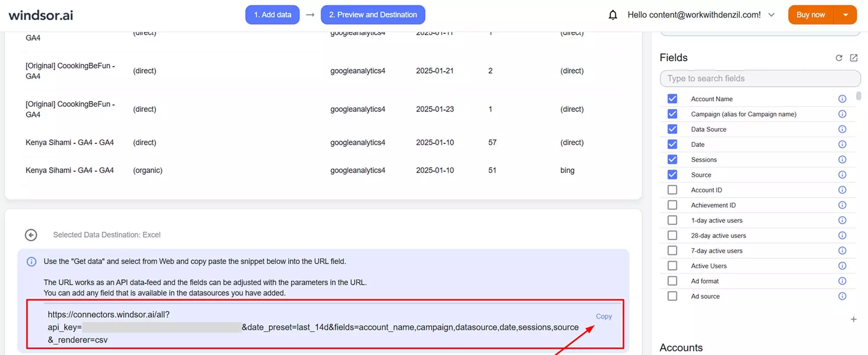Show info for Account ID field
Viewport: 868px width, 355px height.
click(842, 190)
